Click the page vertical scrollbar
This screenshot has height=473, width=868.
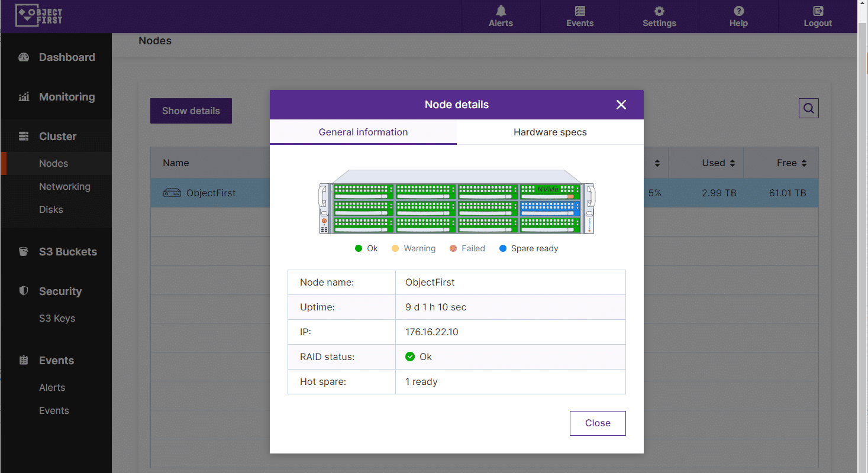point(863,237)
